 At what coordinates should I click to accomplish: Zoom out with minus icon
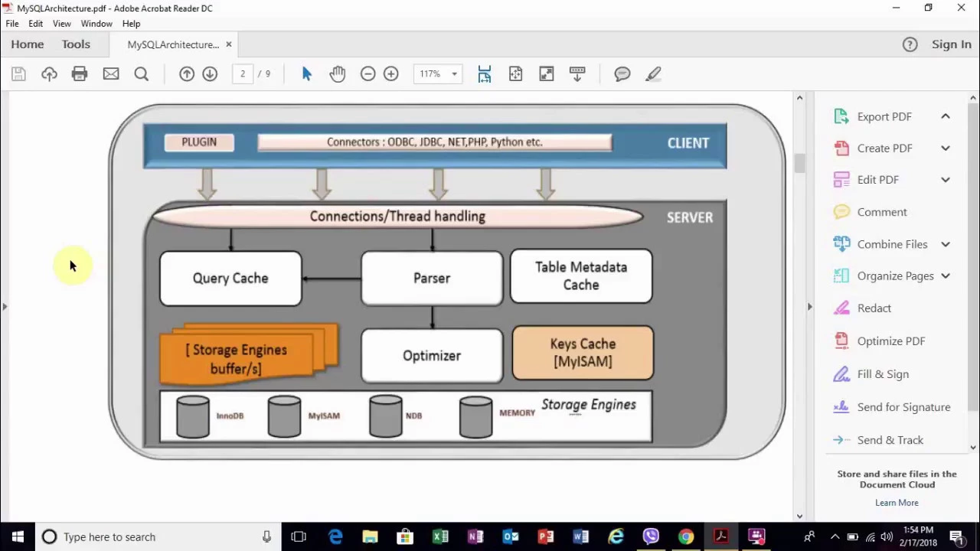click(368, 74)
